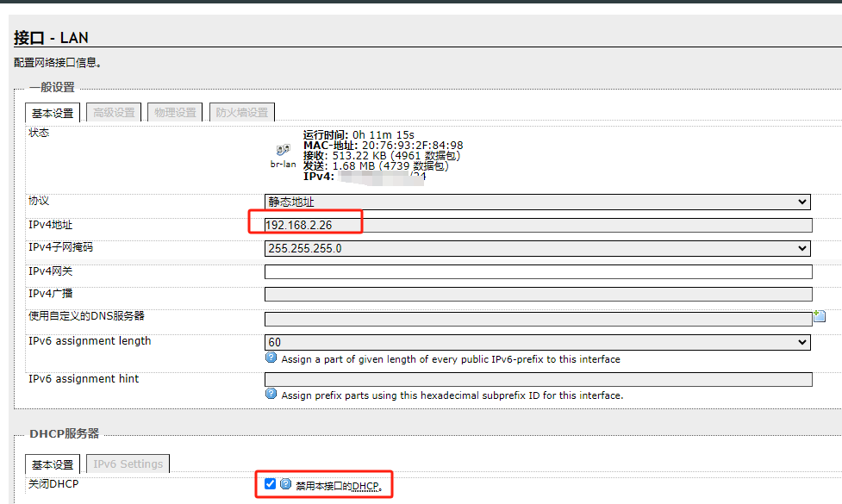Open the IPv6 assignment length dropdown
842x504 pixels.
(538, 343)
